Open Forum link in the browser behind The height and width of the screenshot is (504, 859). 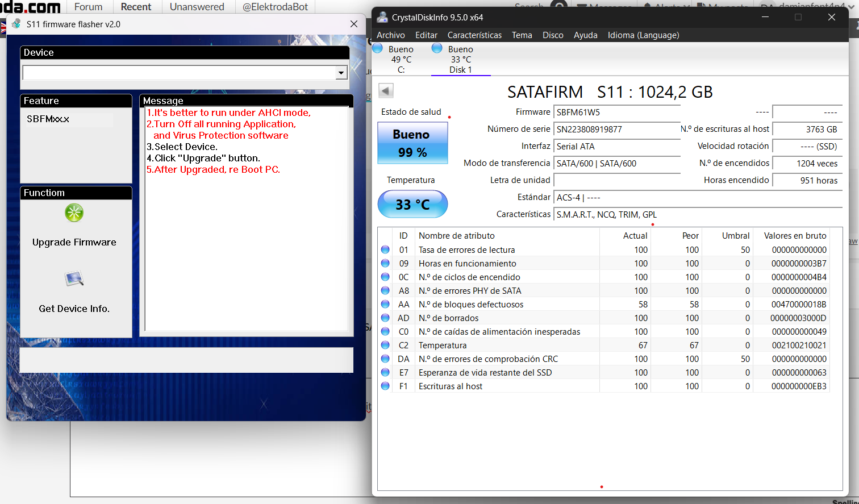tap(88, 7)
